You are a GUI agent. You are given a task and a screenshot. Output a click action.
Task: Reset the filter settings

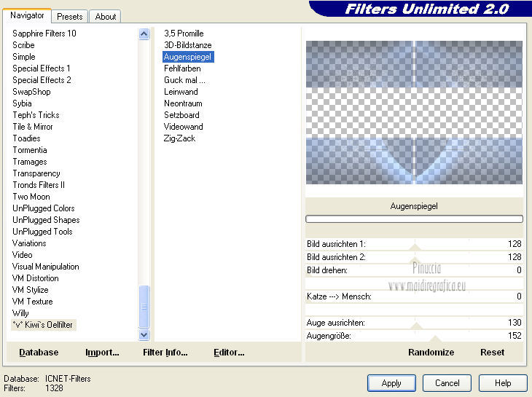(x=493, y=353)
